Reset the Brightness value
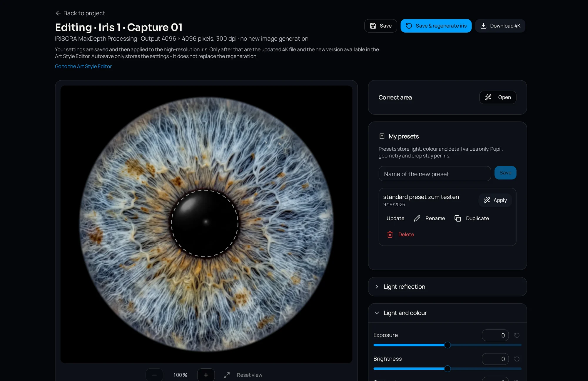This screenshot has width=588, height=381. (517, 359)
